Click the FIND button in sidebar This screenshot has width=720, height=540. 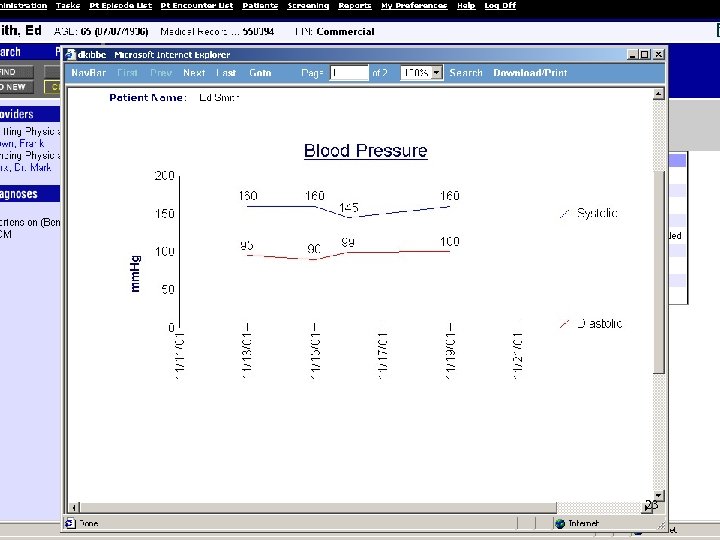[x=17, y=72]
